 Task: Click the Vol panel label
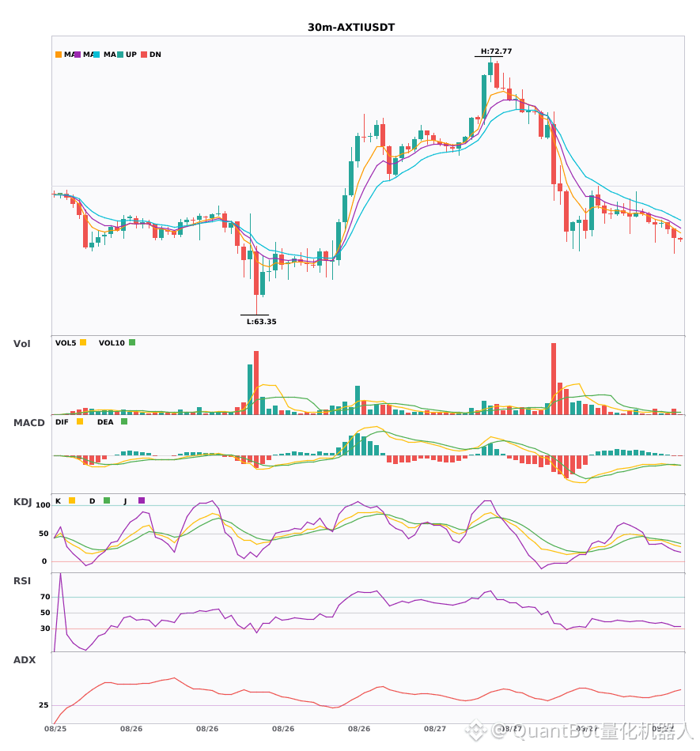(x=21, y=344)
